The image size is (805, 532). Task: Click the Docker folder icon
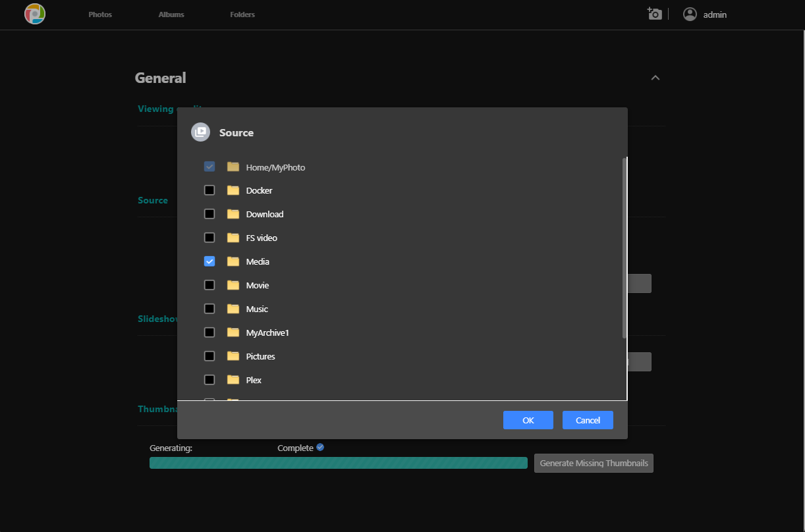233,190
